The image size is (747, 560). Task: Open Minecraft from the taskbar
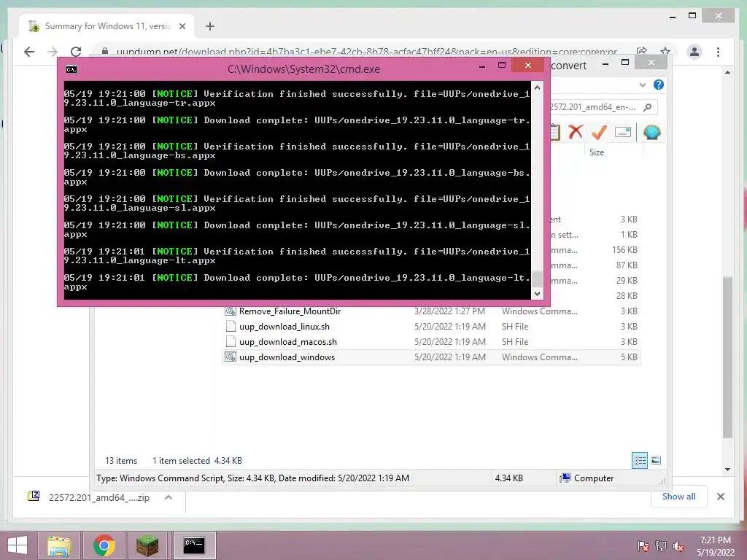point(147,545)
